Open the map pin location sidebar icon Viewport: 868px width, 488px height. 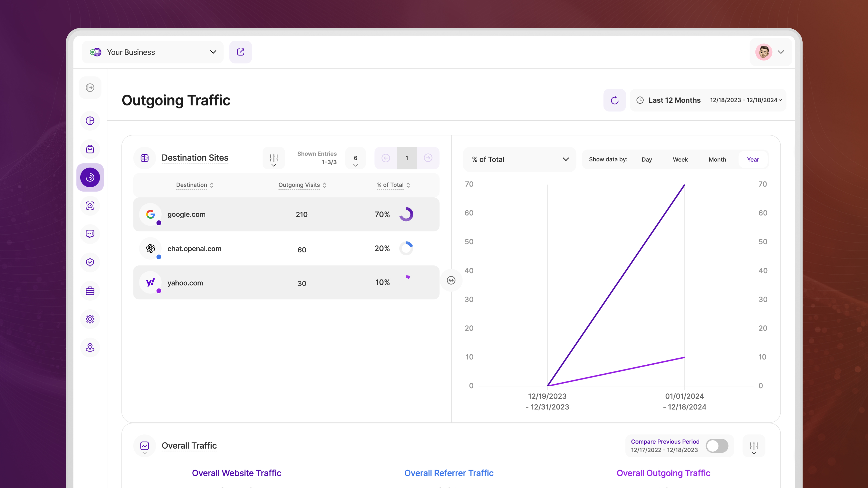pos(90,347)
